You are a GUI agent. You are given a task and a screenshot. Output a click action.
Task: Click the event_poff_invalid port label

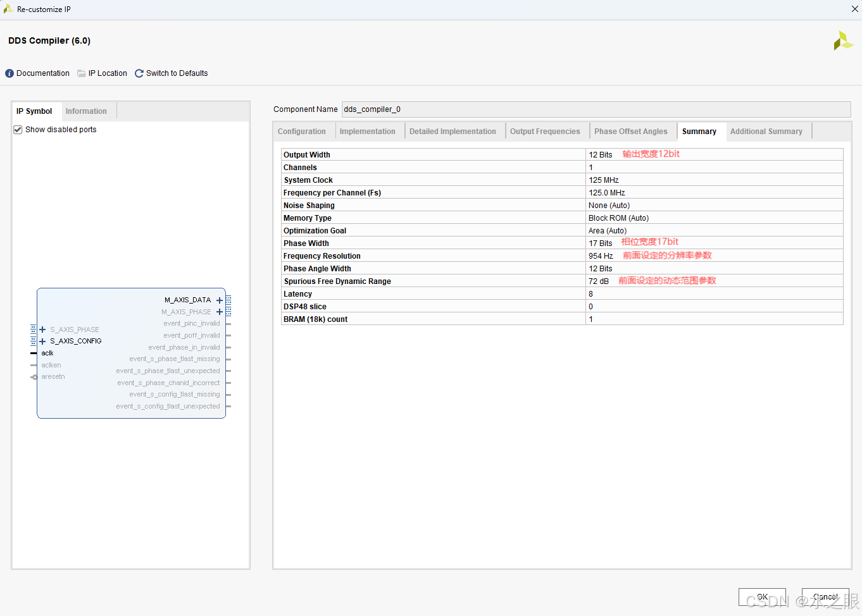192,336
